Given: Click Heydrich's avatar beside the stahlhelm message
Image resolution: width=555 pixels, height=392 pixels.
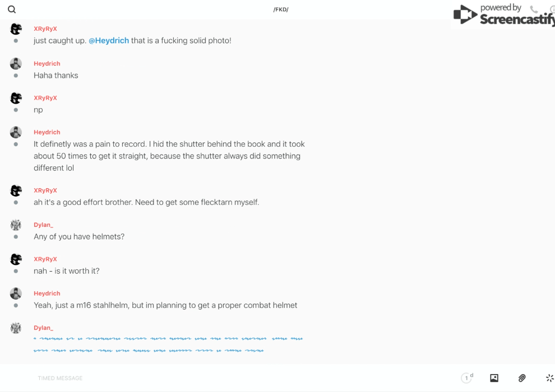Looking at the screenshot, I should 16,293.
